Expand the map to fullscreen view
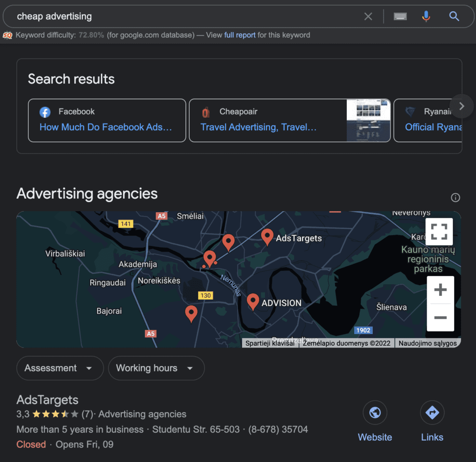This screenshot has height=462, width=476. click(439, 231)
